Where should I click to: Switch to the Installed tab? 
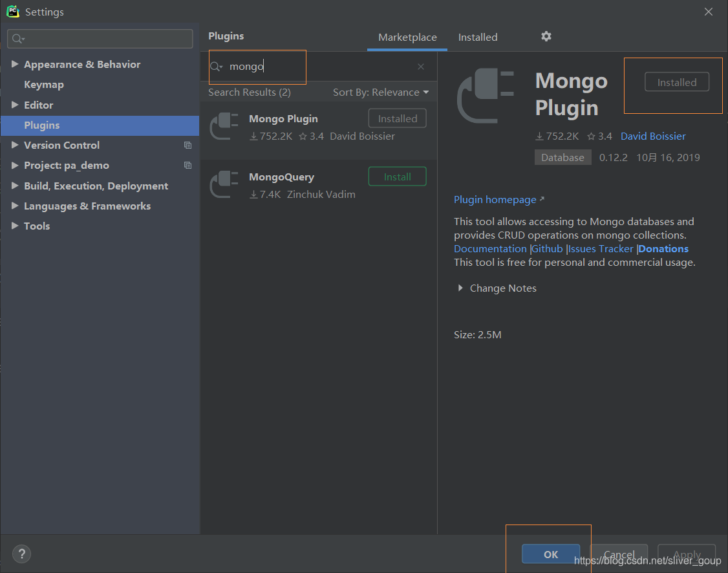pos(478,37)
